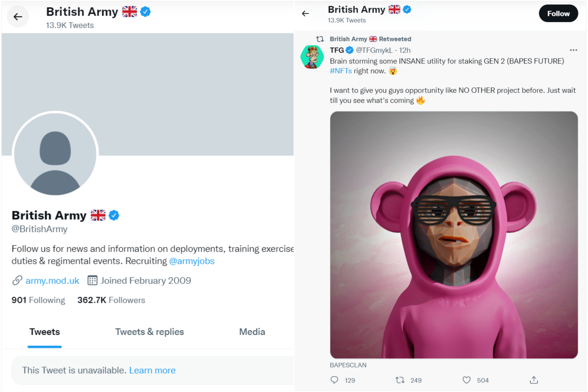
Task: Click the share upload icon on tweet
Action: pos(534,380)
